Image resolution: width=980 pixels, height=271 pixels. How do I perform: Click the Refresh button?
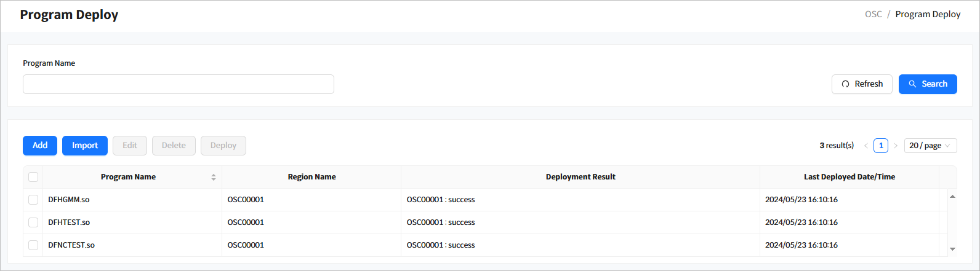pos(861,84)
